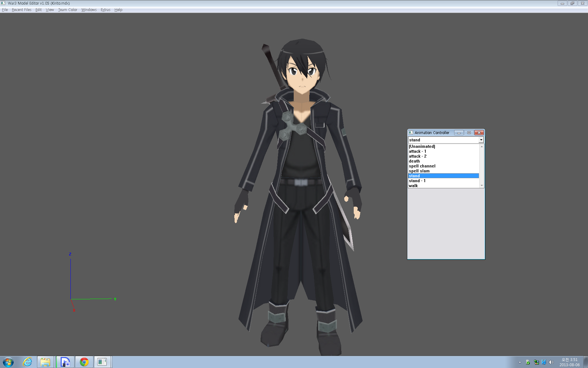Open the Extras menu
The image size is (588, 368).
tap(106, 10)
